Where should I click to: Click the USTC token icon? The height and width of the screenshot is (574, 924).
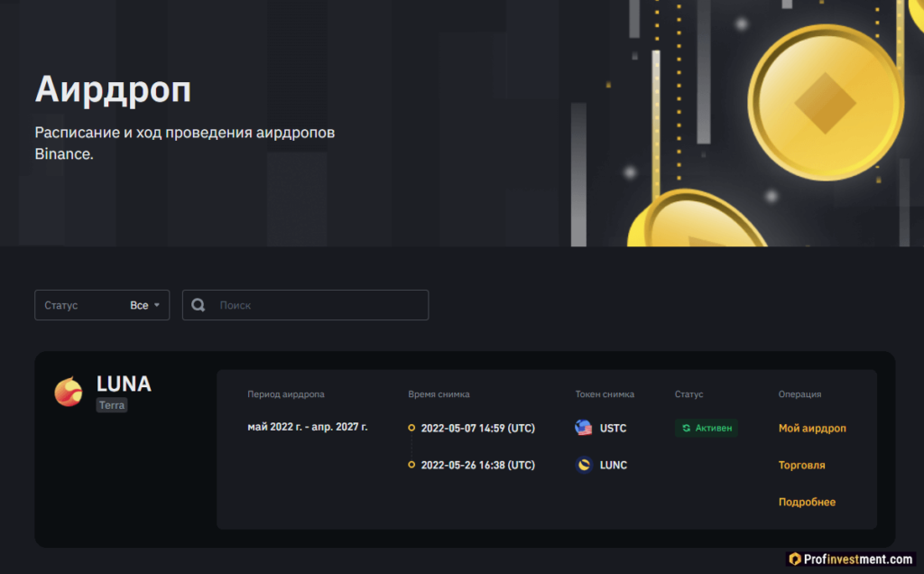(584, 428)
